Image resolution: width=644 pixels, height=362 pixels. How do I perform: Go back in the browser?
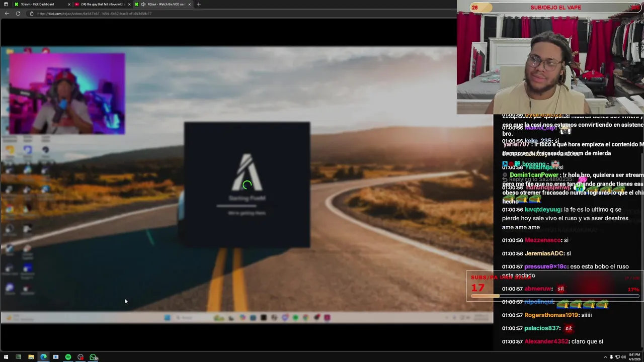[7, 13]
